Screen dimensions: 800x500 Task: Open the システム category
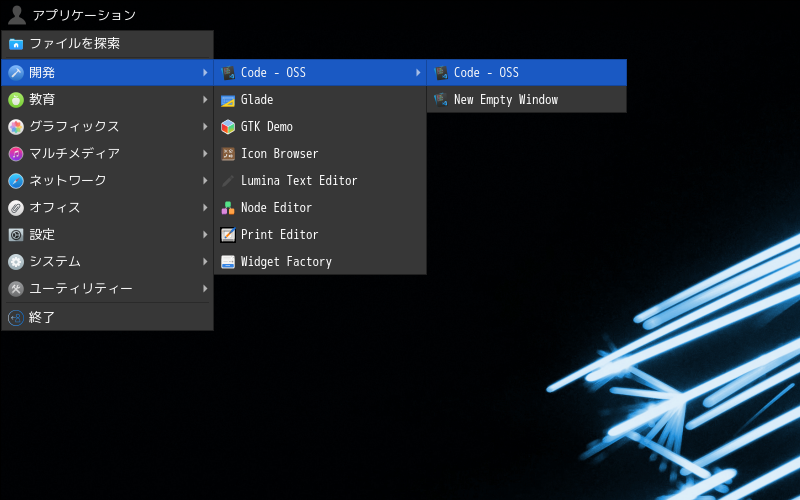point(107,262)
